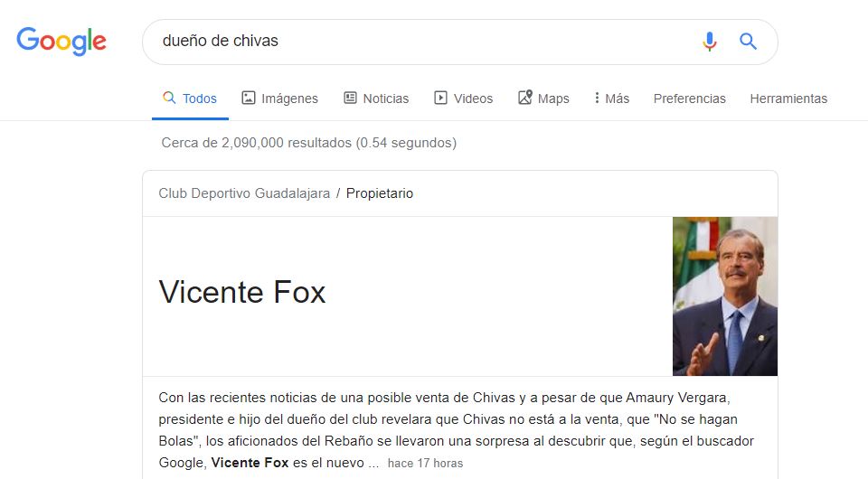Click the Club Deportivo Guadalajara link

244,193
